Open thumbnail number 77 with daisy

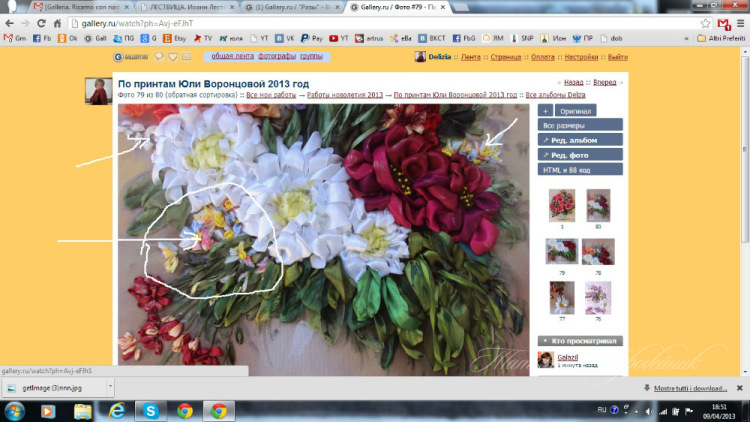point(562,298)
